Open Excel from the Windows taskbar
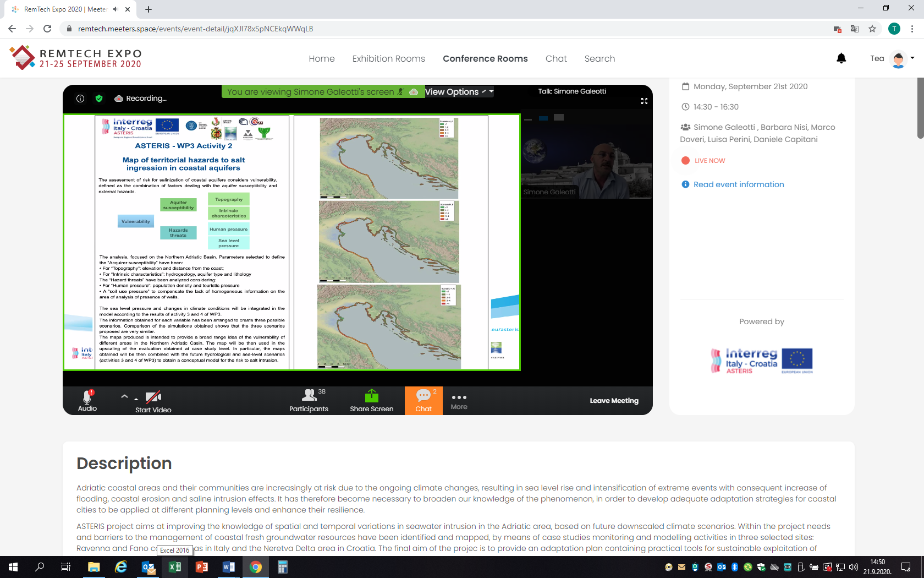The image size is (924, 578). click(x=175, y=567)
